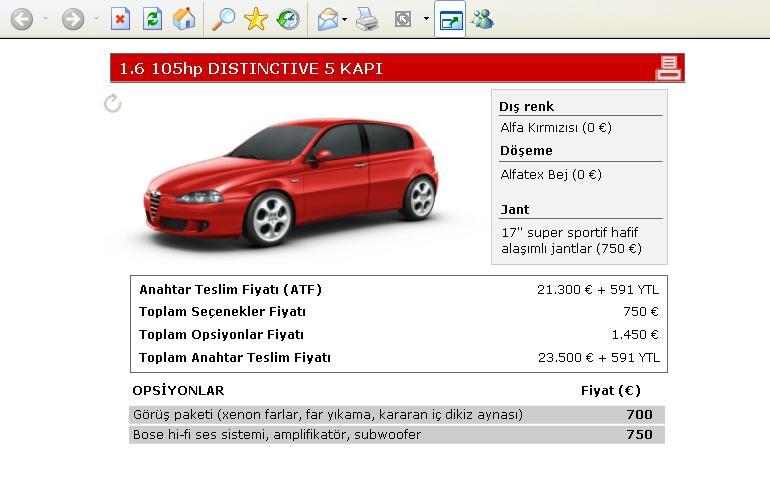Open browsing History from the toolbar
Image resolution: width=770 pixels, height=484 pixels.
coord(288,19)
